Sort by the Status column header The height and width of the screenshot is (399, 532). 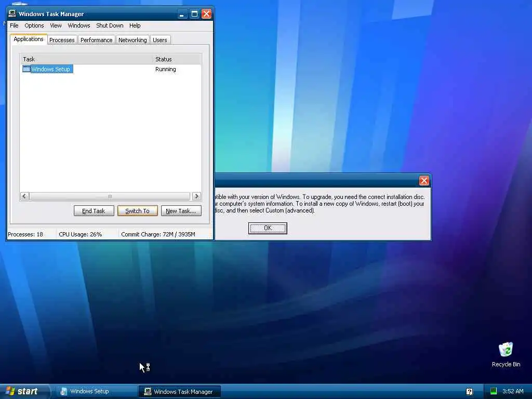pos(177,59)
